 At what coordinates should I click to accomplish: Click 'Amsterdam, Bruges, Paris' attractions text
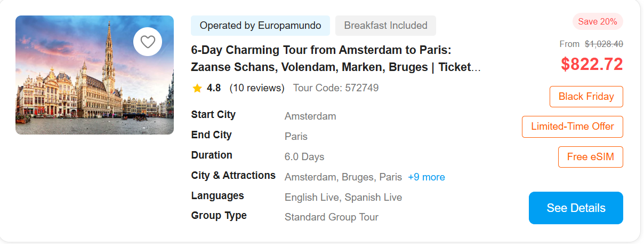(343, 177)
